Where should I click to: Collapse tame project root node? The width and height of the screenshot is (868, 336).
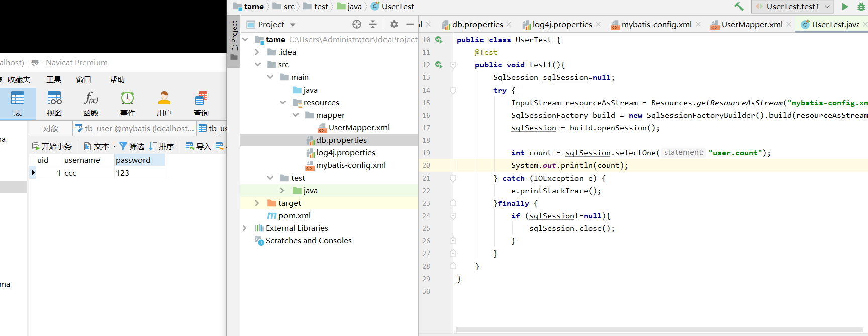pyautogui.click(x=245, y=39)
